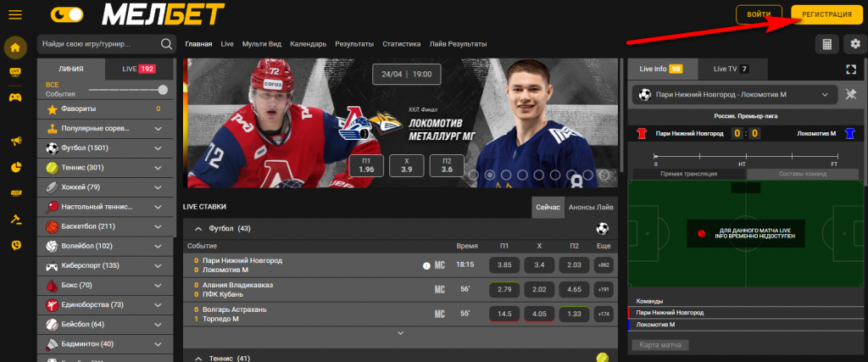The image size is (868, 362).
Task: Click the star icon beside Фавориты
Action: pyautogui.click(x=52, y=109)
